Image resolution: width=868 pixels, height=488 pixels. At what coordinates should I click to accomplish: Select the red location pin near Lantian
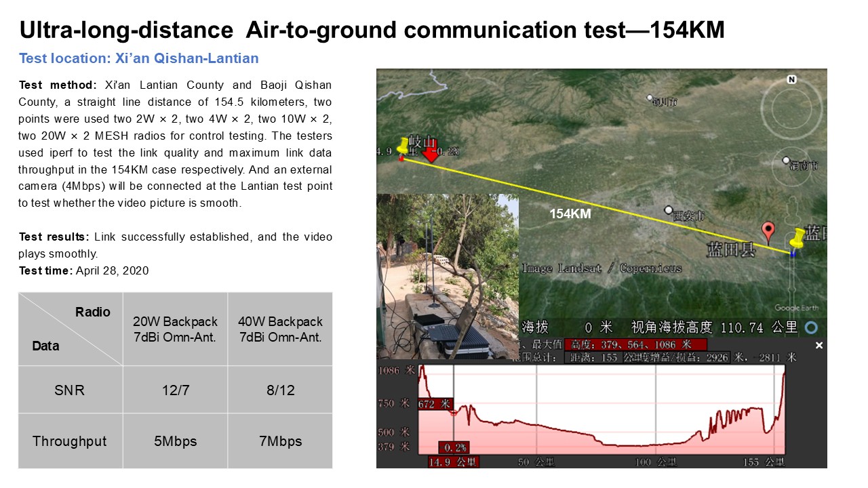point(768,233)
